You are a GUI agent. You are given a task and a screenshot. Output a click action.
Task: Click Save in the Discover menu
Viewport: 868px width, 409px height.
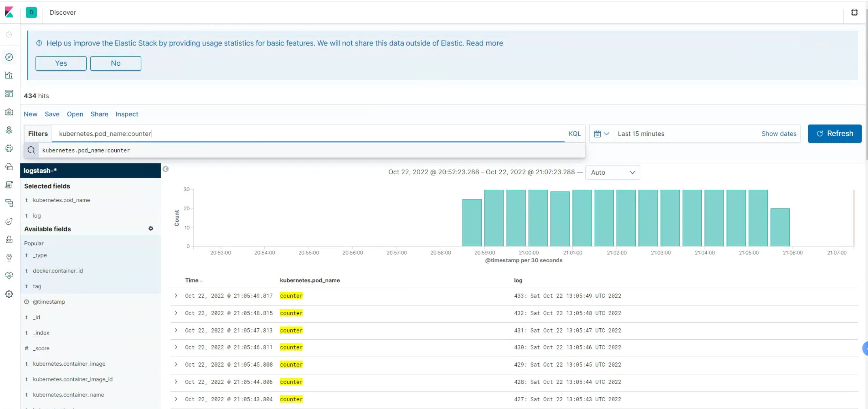(52, 114)
